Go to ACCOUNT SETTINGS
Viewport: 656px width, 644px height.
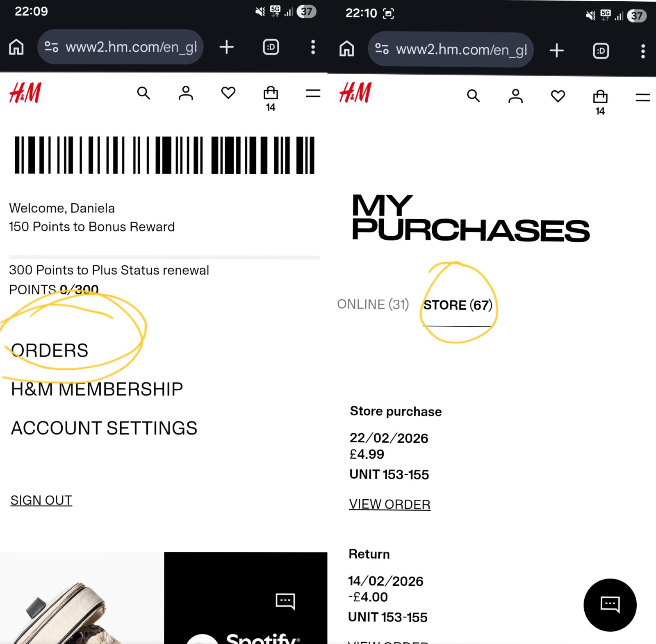click(x=104, y=428)
